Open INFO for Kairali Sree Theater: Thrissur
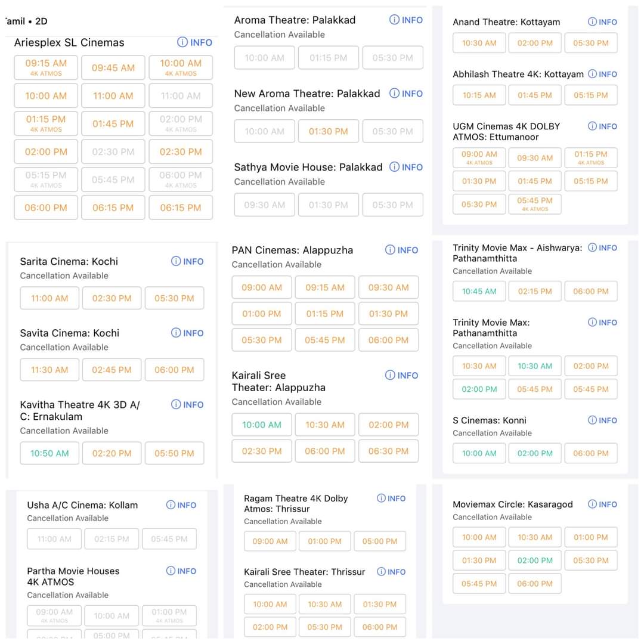 point(391,572)
